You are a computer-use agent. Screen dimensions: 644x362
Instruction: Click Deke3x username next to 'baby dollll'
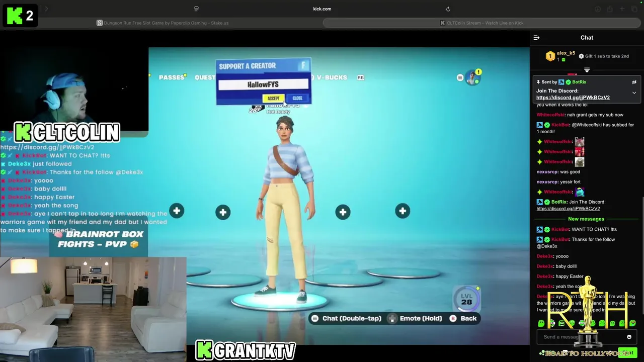point(544,266)
